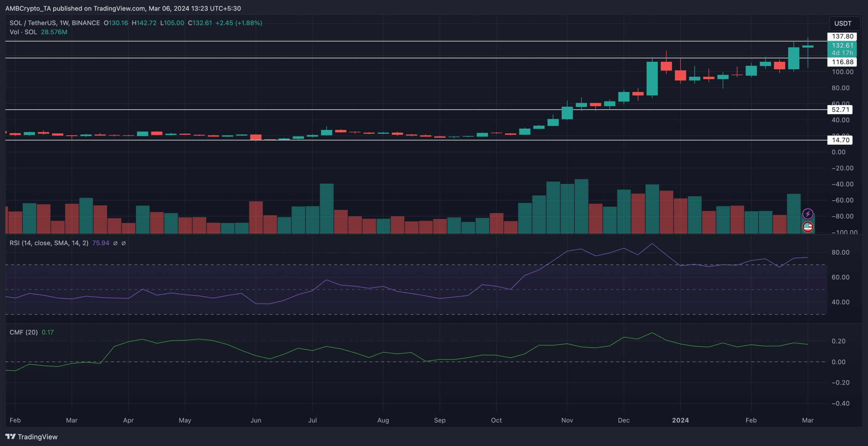Click the CMF (20) indicator legend

pyautogui.click(x=24, y=332)
